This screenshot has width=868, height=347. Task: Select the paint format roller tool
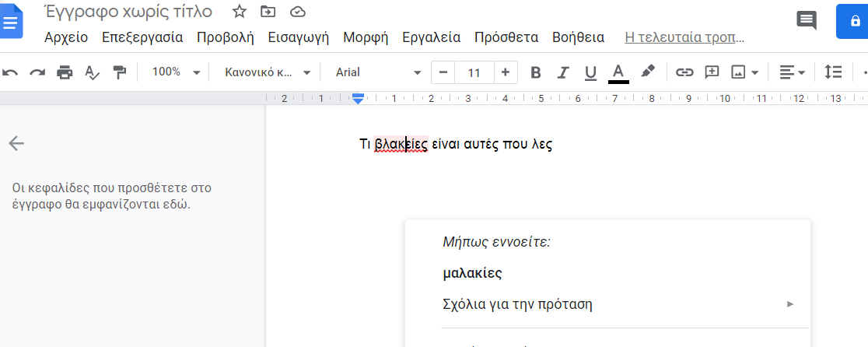point(119,72)
